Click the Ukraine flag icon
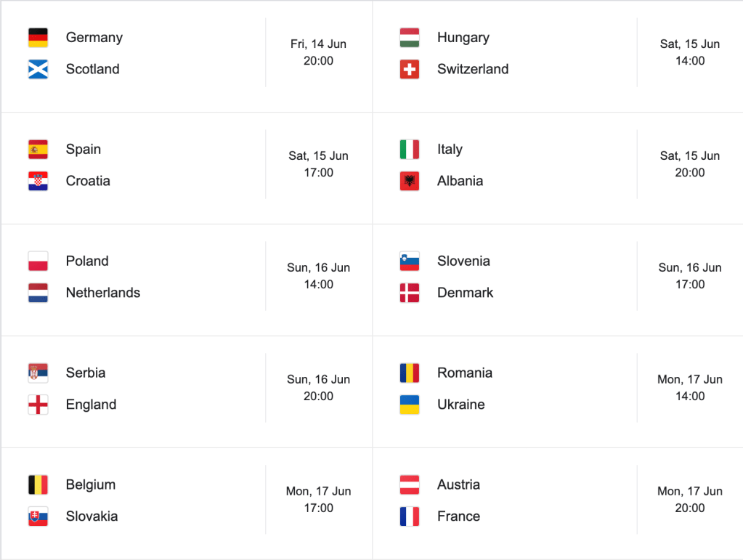 pyautogui.click(x=410, y=405)
